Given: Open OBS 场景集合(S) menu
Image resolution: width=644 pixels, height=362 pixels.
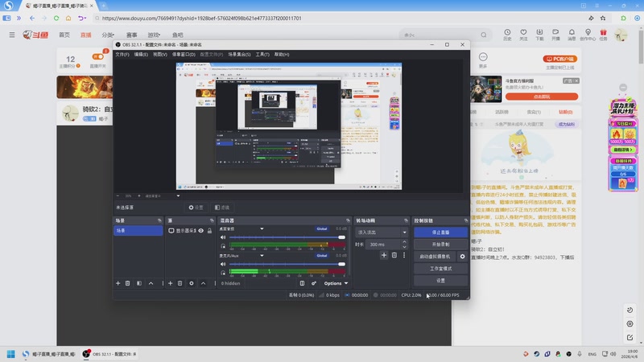Looking at the screenshot, I should (239, 54).
